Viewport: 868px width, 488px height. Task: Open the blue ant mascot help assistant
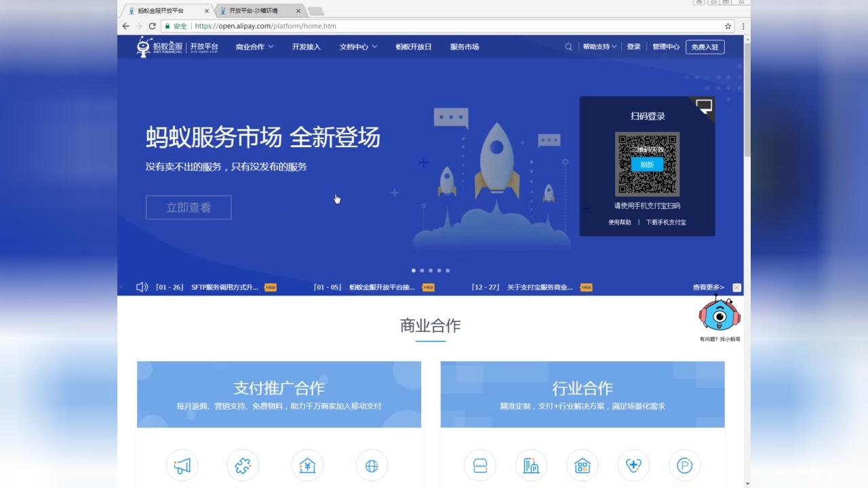719,315
